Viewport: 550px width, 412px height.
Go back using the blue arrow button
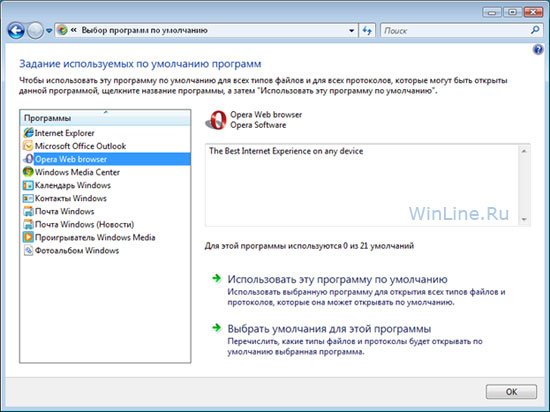point(16,31)
